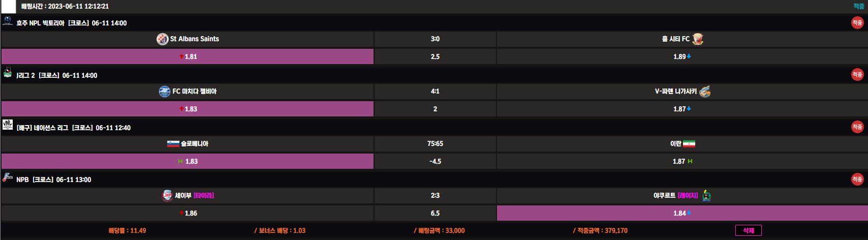The image size is (868, 240).
Task: Click the Yakult Swallows mascot icon
Action: coord(706,196)
